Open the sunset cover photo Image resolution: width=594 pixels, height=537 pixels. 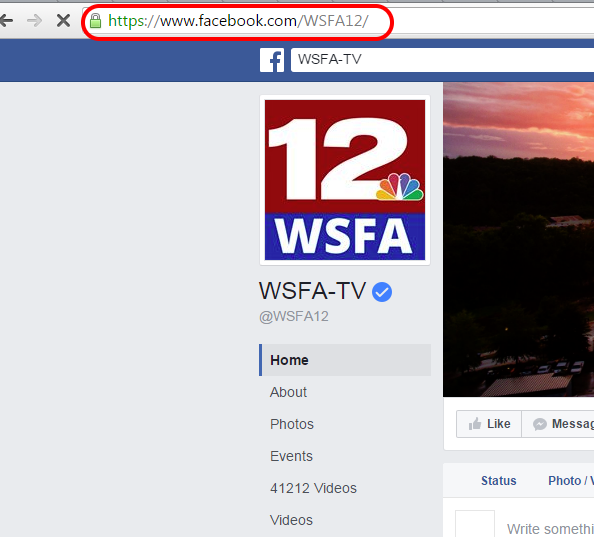[x=519, y=239]
